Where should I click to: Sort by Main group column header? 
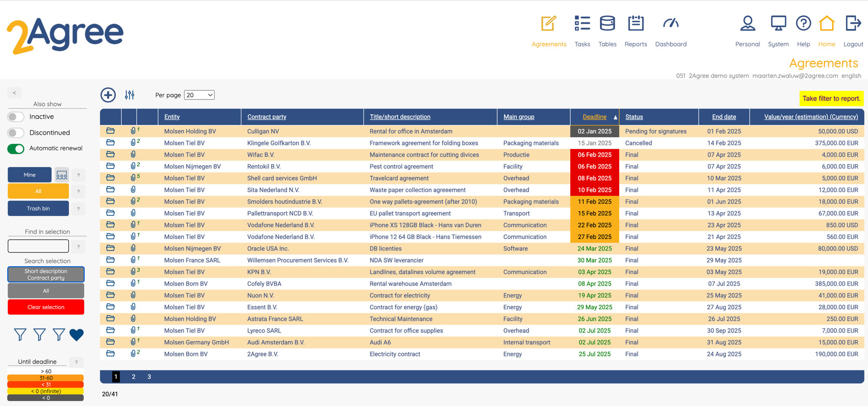pos(519,117)
